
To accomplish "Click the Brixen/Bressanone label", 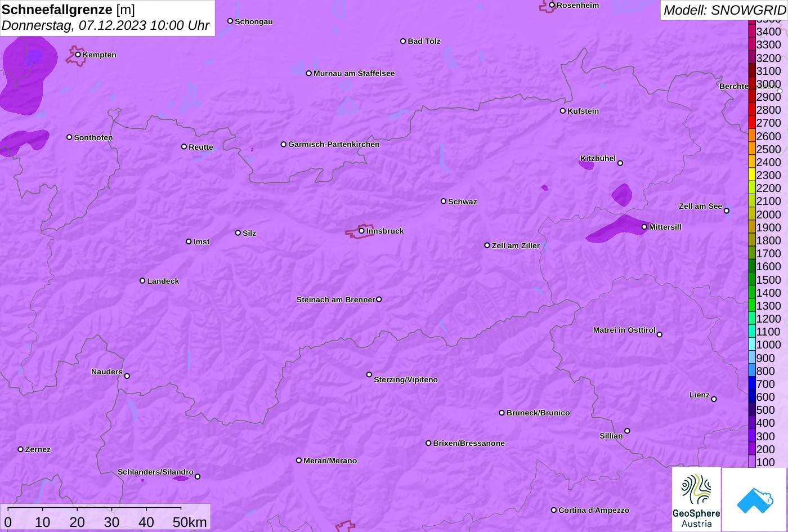I will point(469,443).
